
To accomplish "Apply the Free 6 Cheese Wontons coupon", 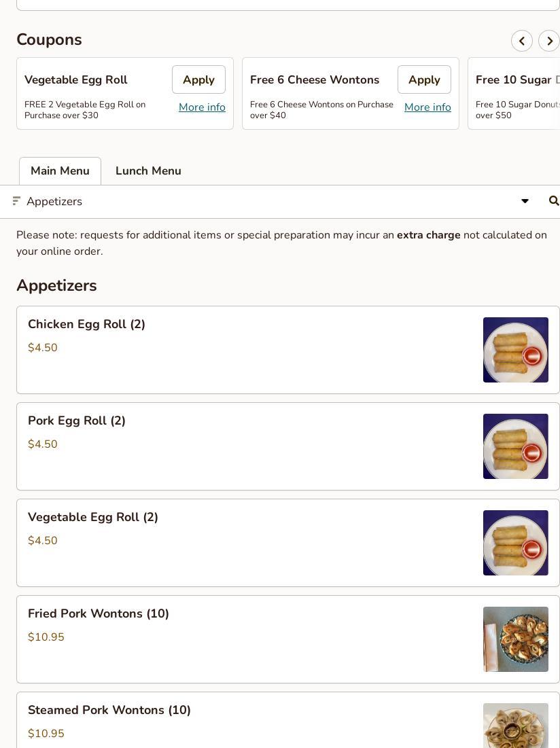I will point(424,79).
